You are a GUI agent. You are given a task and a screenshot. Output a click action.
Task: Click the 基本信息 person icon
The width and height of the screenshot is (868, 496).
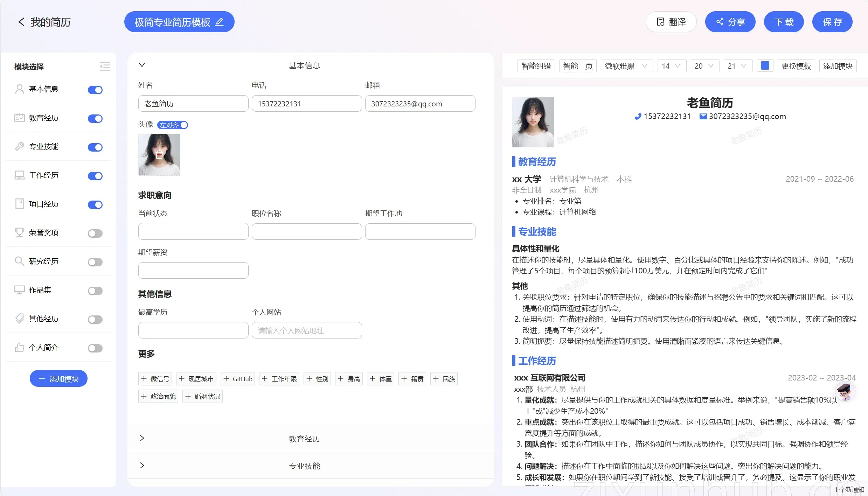point(20,89)
